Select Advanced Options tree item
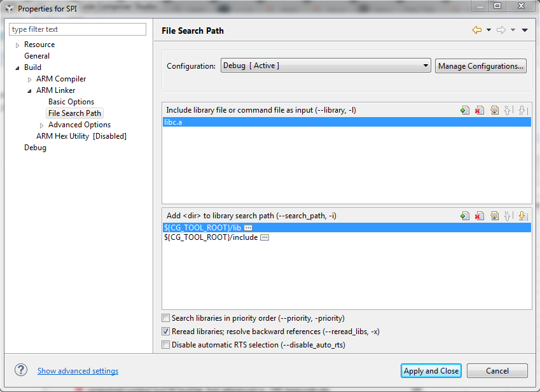Screen dimensions: 540x392 click(x=80, y=125)
